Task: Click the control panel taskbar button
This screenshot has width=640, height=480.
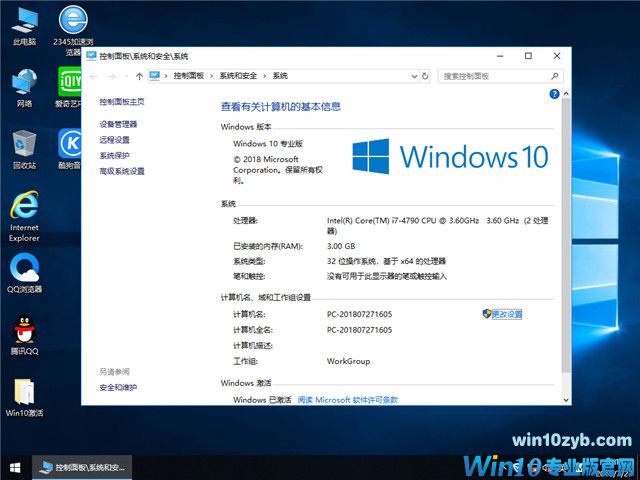Action: (82, 467)
